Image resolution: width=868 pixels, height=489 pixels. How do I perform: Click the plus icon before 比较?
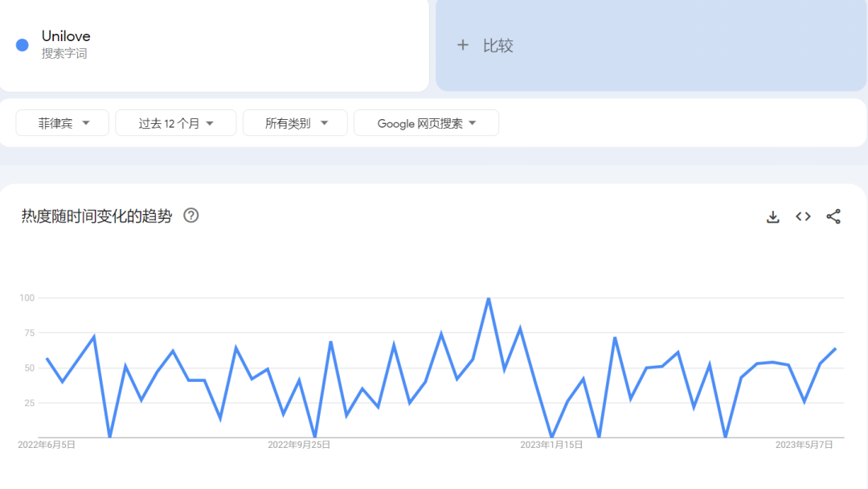point(462,46)
